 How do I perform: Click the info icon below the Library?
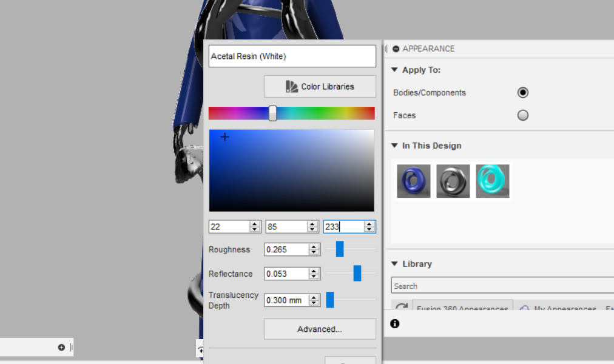(394, 324)
